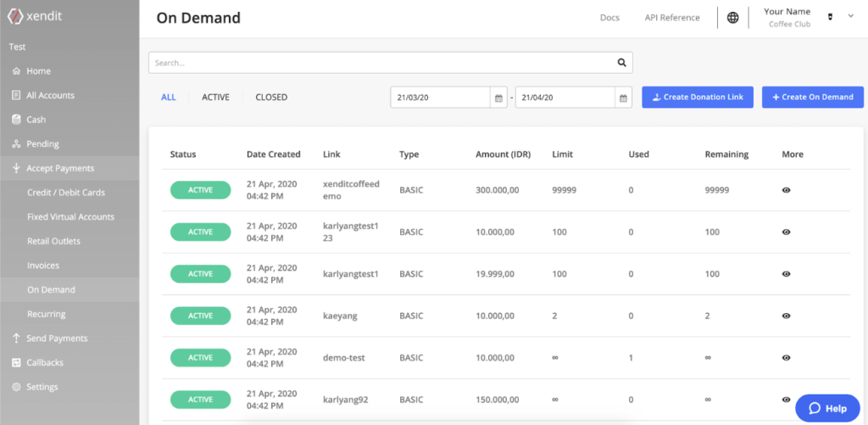Image resolution: width=868 pixels, height=425 pixels.
Task: Click the Remaining column header
Action: (x=726, y=154)
